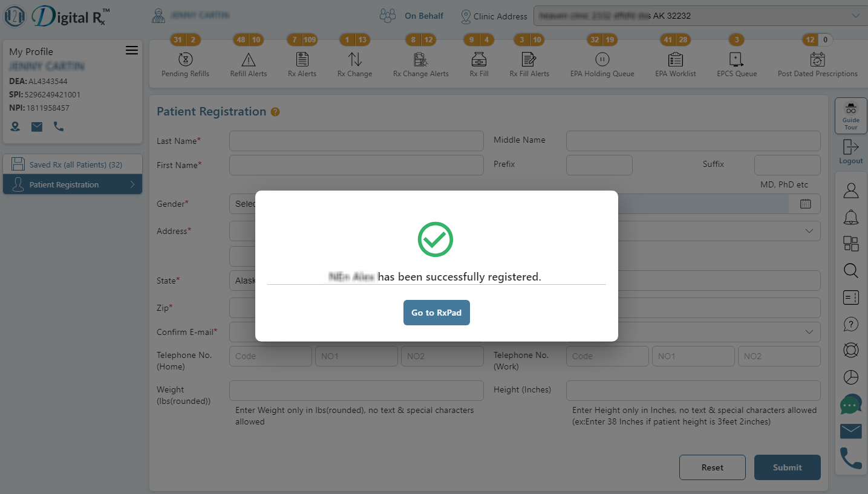
Task: Expand the Patient Registration sidebar chevron
Action: [x=132, y=184]
